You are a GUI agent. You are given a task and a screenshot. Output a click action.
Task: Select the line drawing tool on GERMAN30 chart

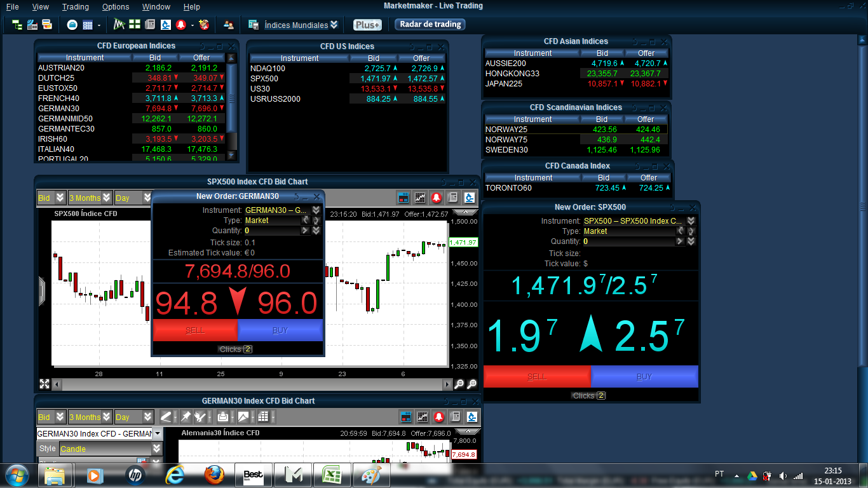coord(166,417)
